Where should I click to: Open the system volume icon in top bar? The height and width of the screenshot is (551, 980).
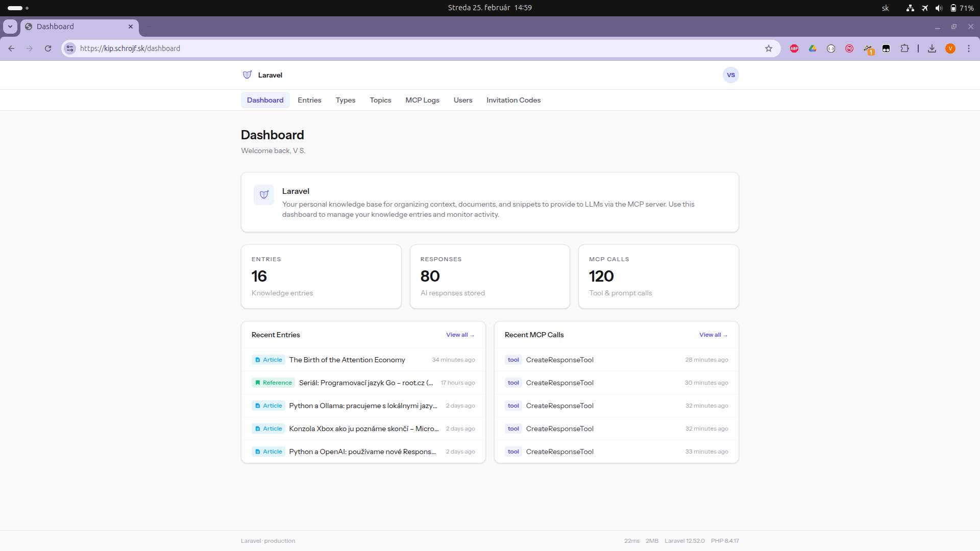[939, 8]
